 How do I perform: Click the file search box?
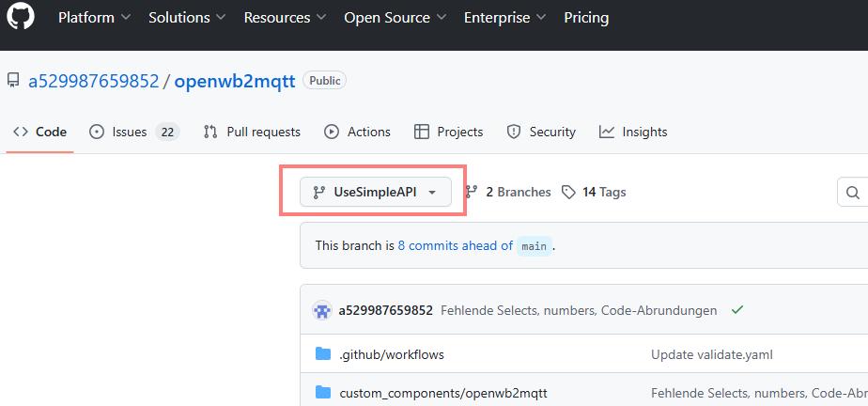click(853, 193)
